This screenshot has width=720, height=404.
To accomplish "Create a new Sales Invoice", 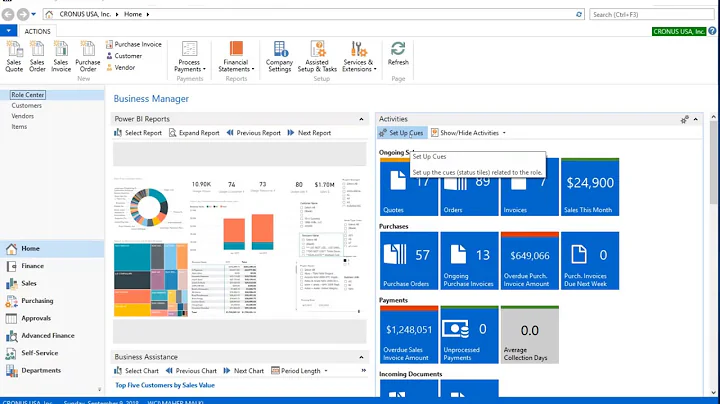I will click(x=61, y=56).
